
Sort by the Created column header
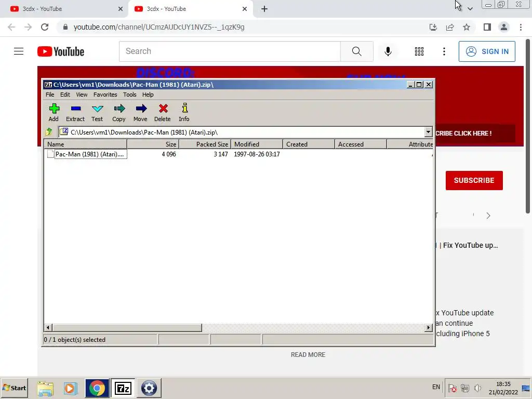tap(309, 144)
